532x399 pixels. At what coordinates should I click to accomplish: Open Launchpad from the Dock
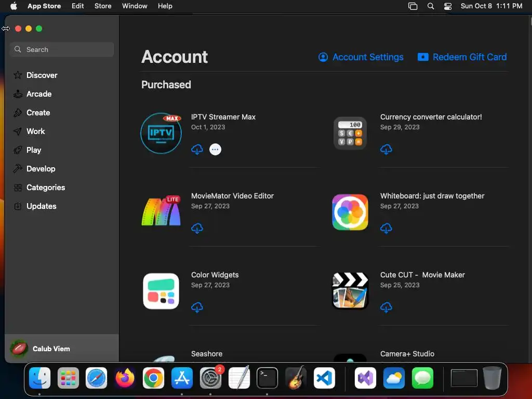[x=68, y=378]
